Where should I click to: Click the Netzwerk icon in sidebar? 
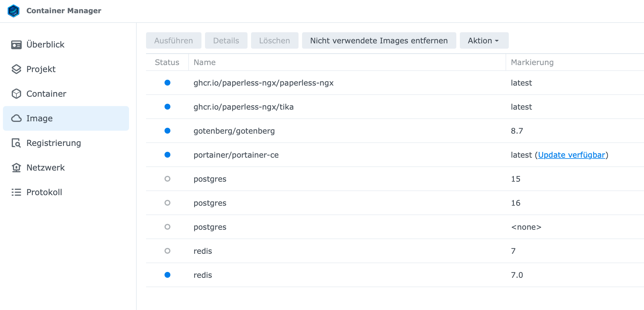click(x=16, y=168)
